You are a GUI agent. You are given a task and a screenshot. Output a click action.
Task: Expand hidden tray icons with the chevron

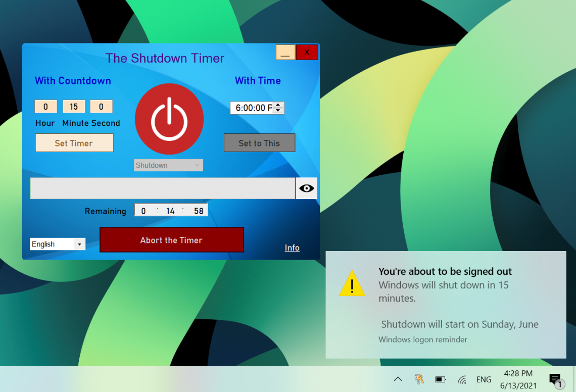click(398, 379)
